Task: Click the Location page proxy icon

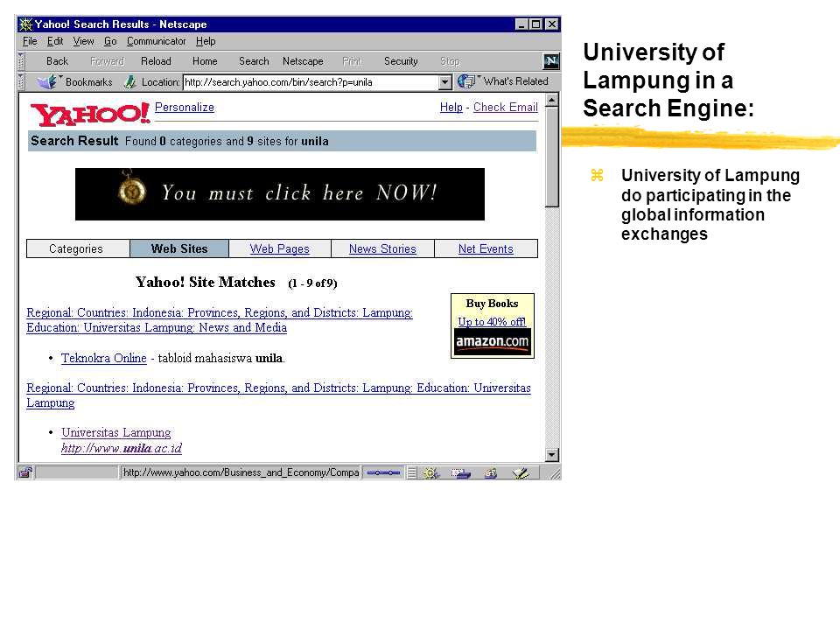Action: 129,82
